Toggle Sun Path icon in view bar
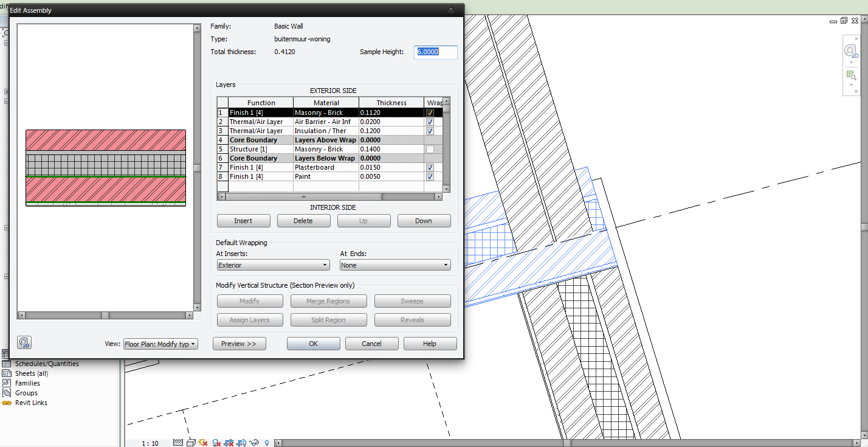 pyautogui.click(x=203, y=443)
